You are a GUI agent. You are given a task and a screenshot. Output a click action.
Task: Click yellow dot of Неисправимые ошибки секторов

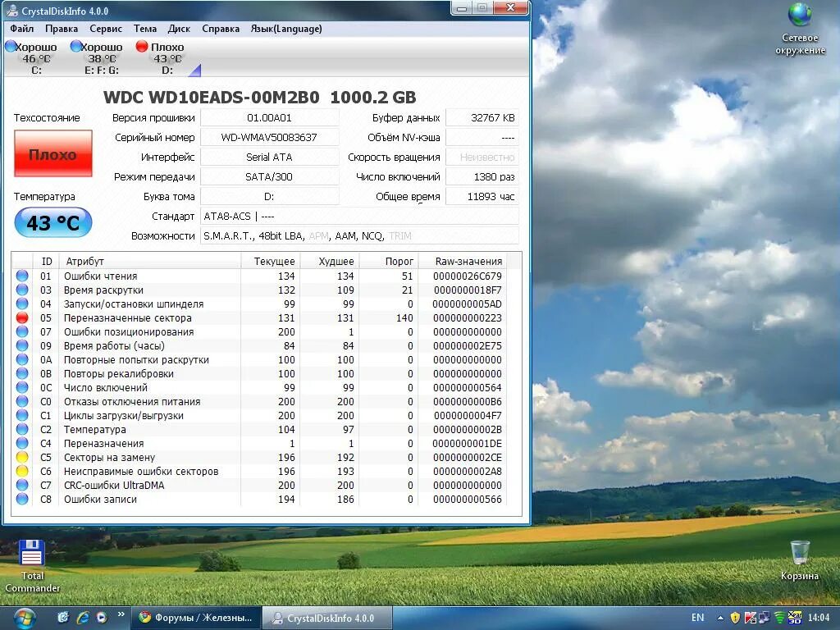tap(22, 471)
